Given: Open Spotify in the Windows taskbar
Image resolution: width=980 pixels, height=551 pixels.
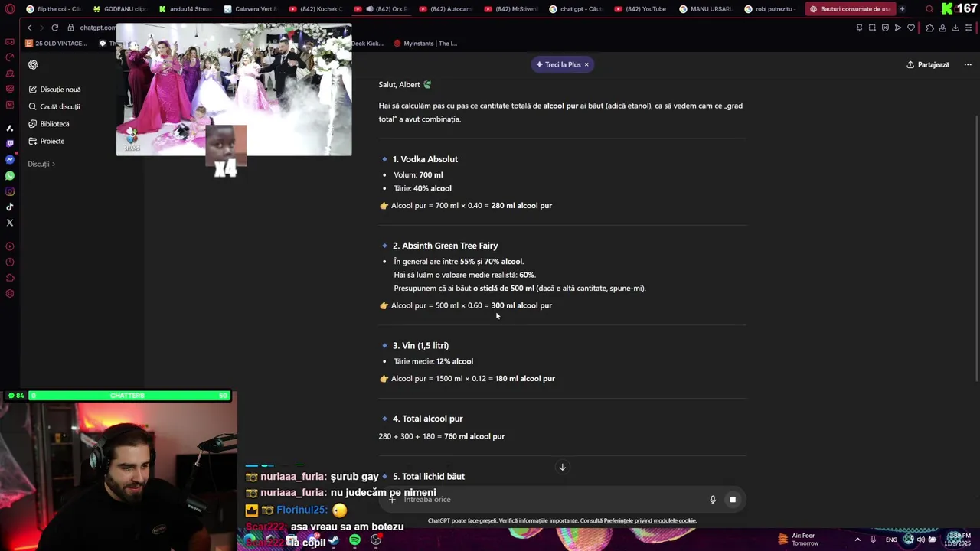Looking at the screenshot, I should pos(354,540).
